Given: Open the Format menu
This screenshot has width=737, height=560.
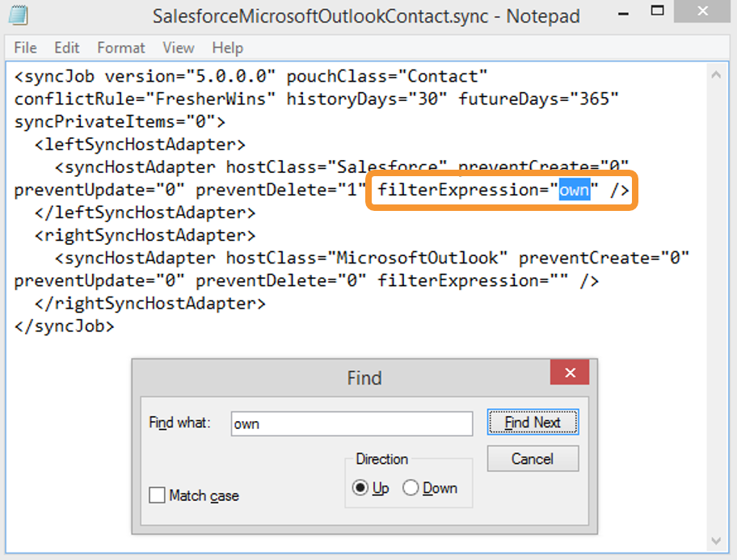Looking at the screenshot, I should (120, 48).
